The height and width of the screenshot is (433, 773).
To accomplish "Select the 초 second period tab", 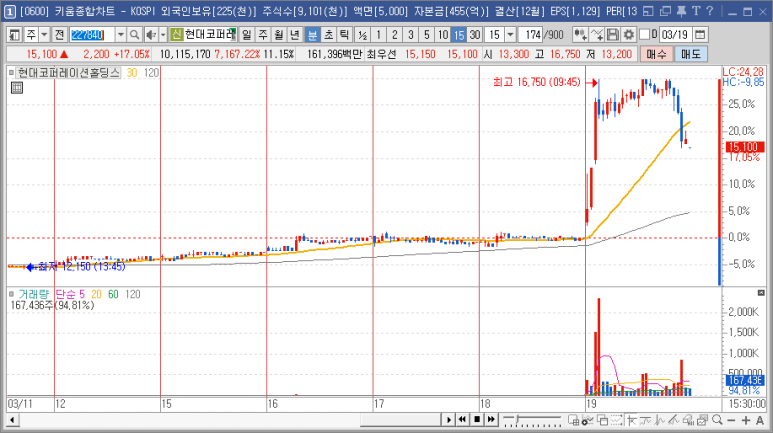I will [328, 35].
